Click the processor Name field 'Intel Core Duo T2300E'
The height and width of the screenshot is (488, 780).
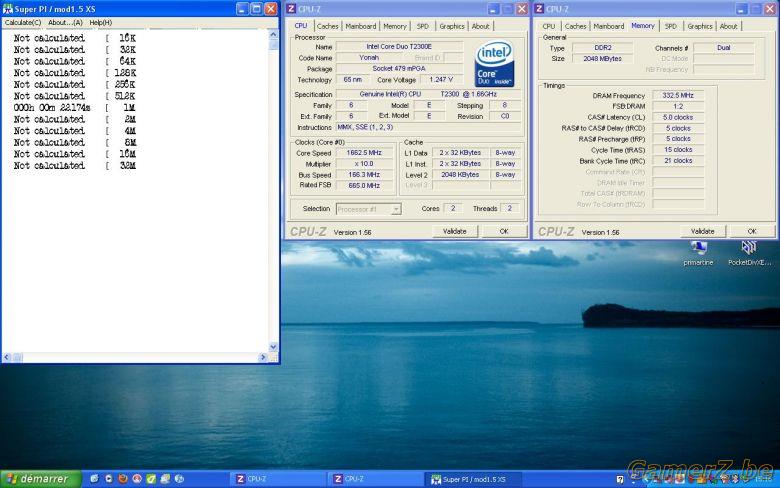[x=399, y=47]
